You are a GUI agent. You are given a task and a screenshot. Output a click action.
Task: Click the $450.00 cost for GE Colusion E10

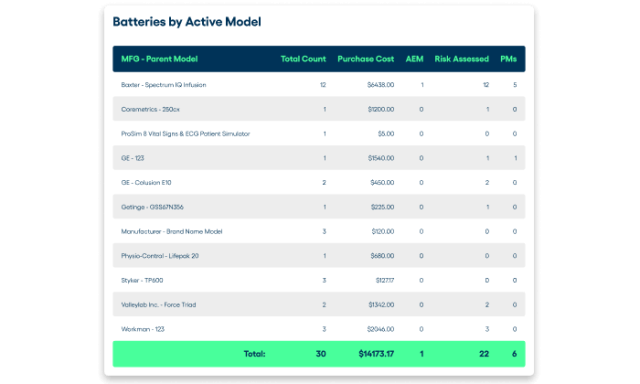click(382, 182)
